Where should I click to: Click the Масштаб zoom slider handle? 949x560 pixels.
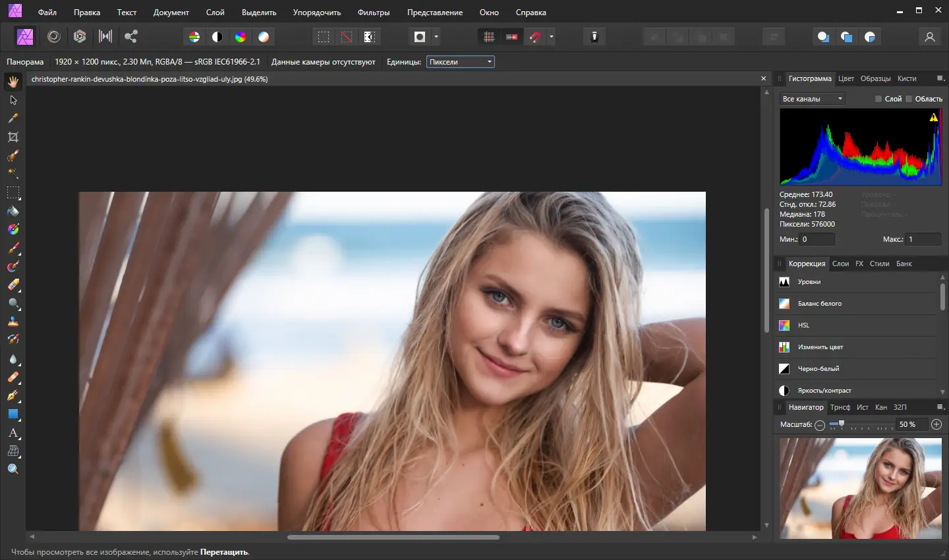pyautogui.click(x=842, y=424)
